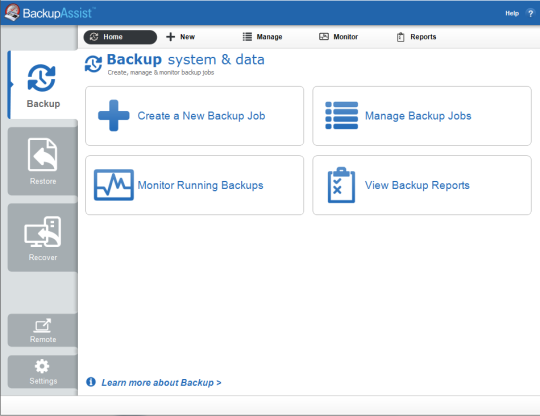Click the clipboard icon for backup reports

[x=341, y=185]
